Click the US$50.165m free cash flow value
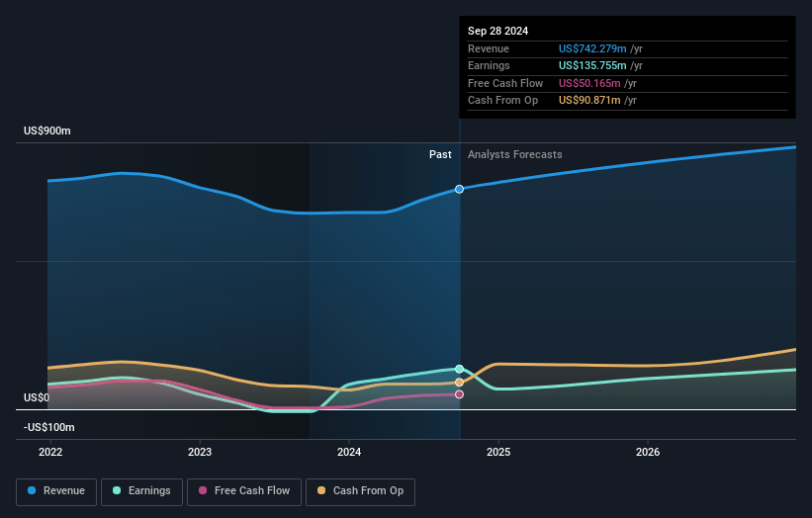 pyautogui.click(x=589, y=83)
